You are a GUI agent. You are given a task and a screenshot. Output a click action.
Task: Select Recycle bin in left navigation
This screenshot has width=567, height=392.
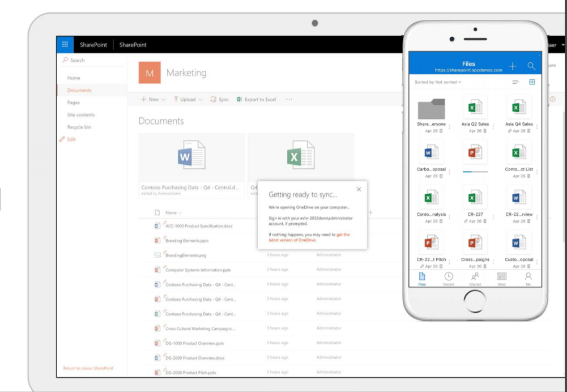click(79, 127)
